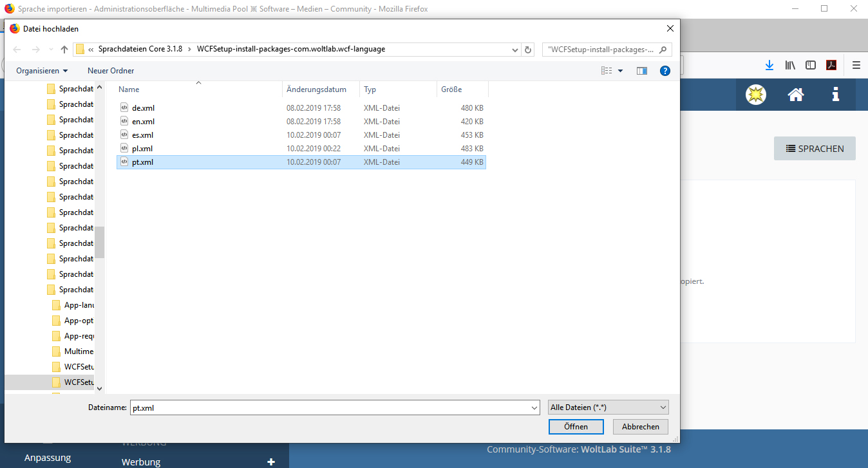This screenshot has width=868, height=468.
Task: Click the Adobe PDF toolbar icon
Action: [x=831, y=65]
